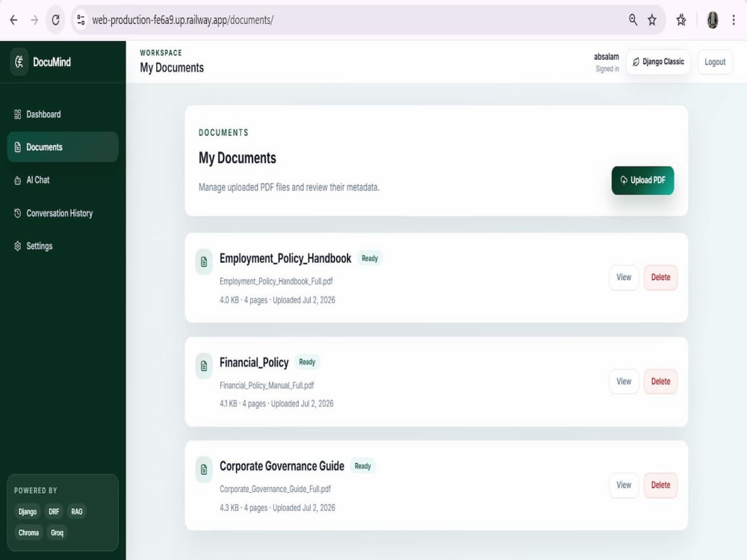Viewport: 747px width, 560px height.
Task: Click the Settings gear icon in sidebar
Action: 18,246
